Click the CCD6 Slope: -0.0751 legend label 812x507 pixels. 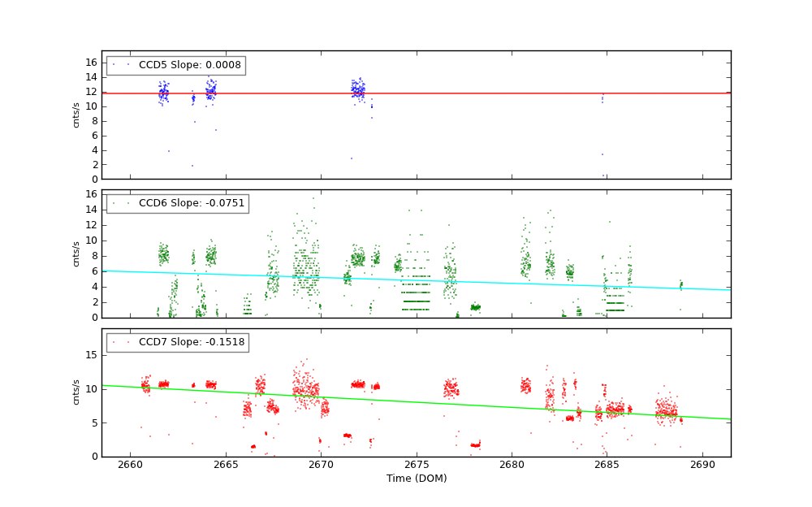(x=192, y=202)
